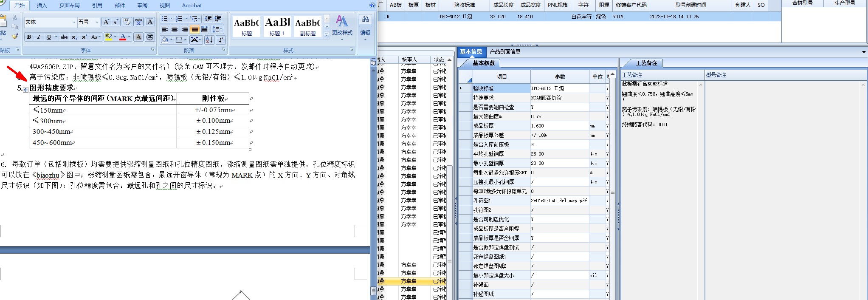Open the 字体 font dialog launcher
868x300 pixels.
pos(153,50)
